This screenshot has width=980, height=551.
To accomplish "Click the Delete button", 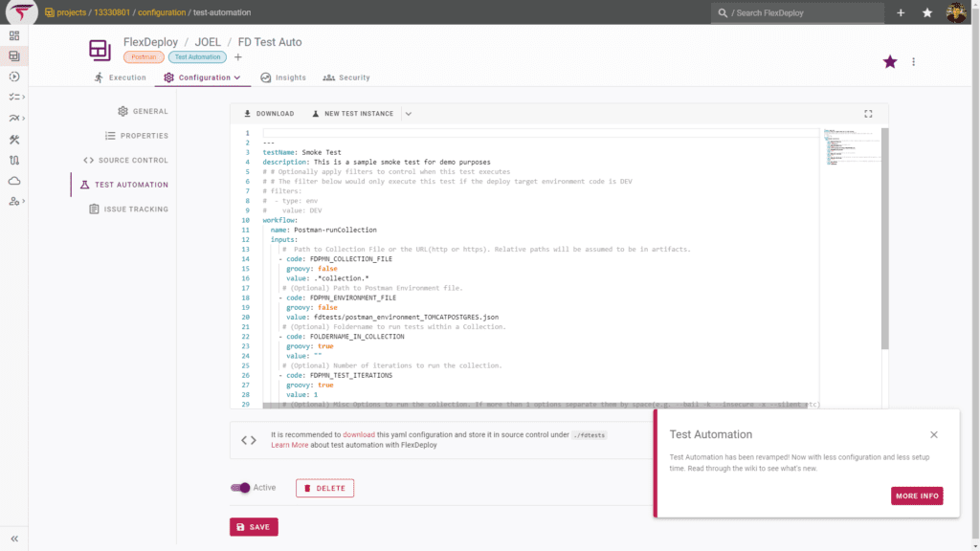I will [325, 488].
